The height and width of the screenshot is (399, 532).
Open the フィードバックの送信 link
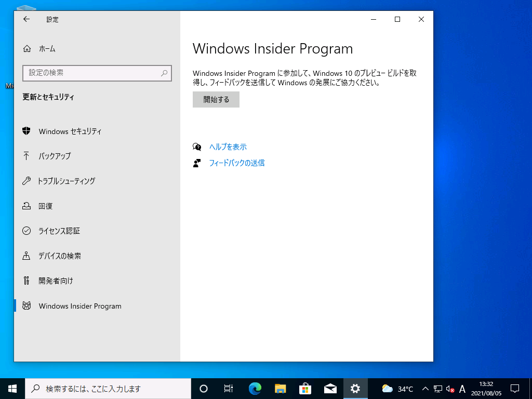237,163
